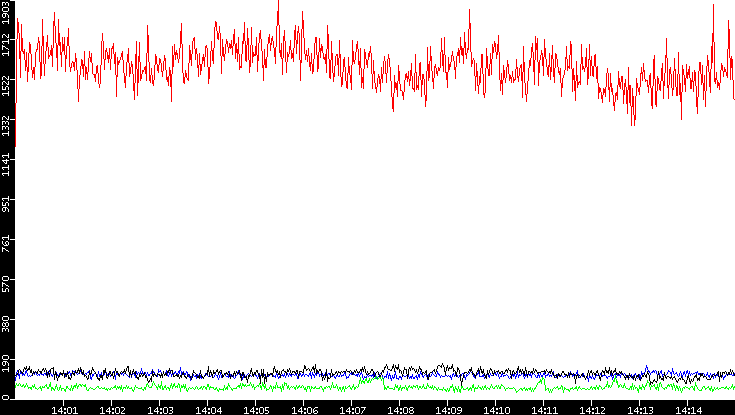Screen dimensions: 735x415
Task: Select the 14:04 time label
Action: [208, 411]
